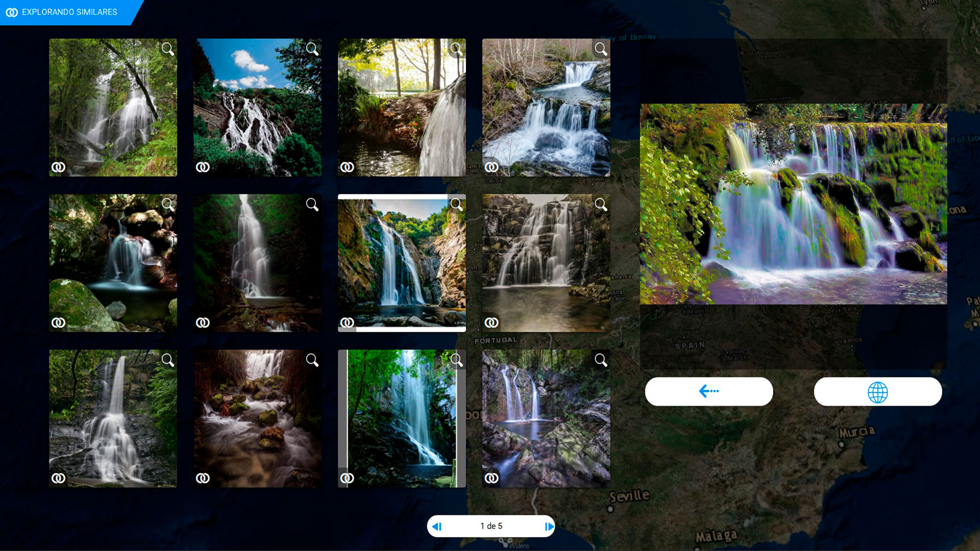Explore similar images of the forest double-waterfall thumbnail

(x=58, y=167)
